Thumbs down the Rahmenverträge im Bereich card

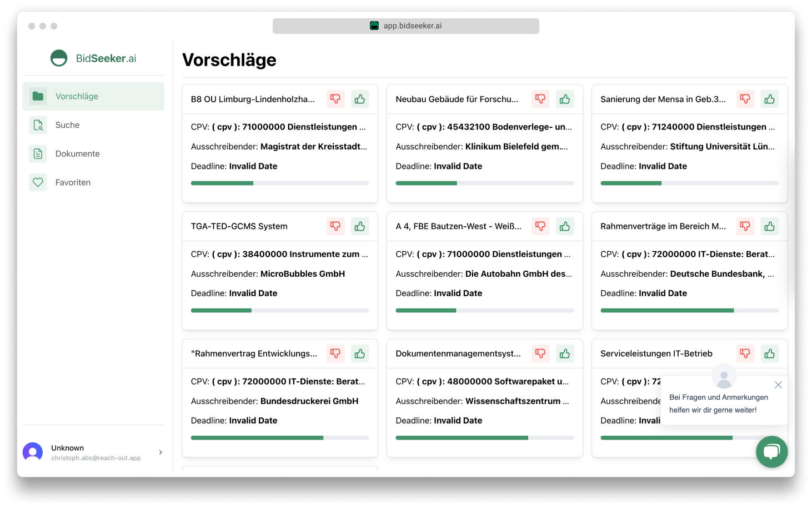(x=745, y=226)
